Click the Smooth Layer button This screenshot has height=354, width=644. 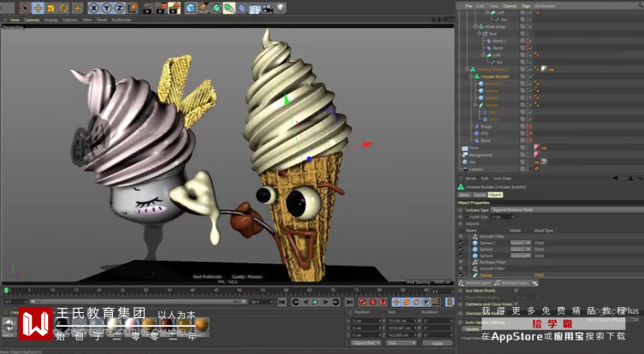pyautogui.click(x=476, y=283)
